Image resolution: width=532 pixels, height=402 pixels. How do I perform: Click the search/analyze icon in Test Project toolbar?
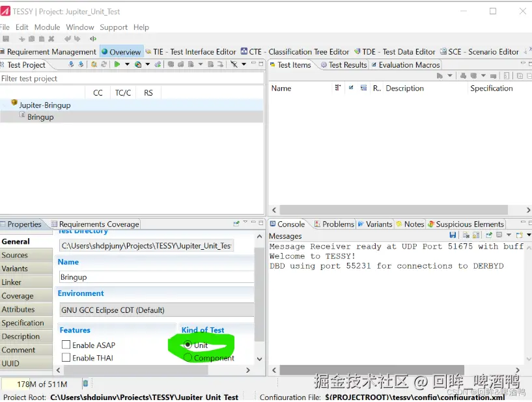[94, 64]
